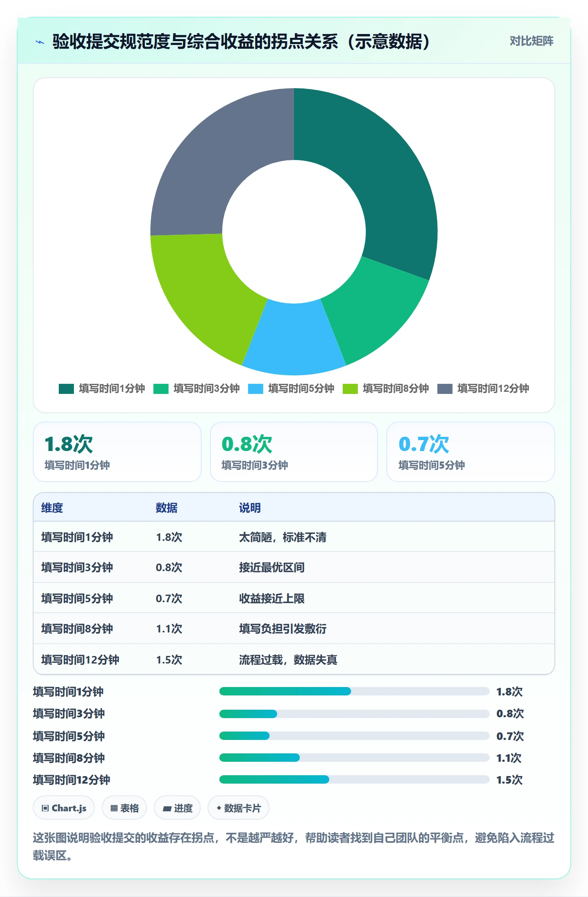Click the sky blue donut segment
Image resolution: width=588 pixels, height=897 pixels.
pos(294,340)
